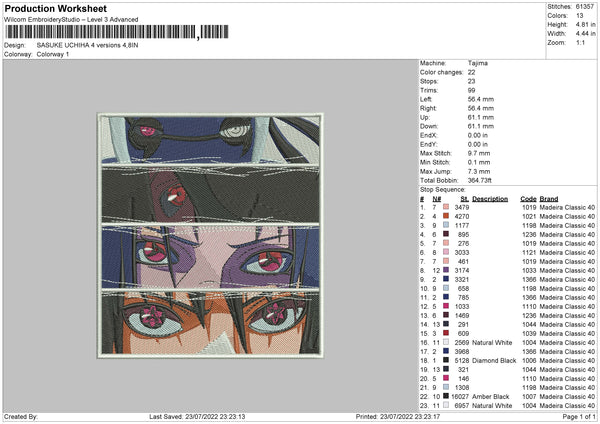The image size is (600, 424).
Task: Click the Production Worksheet title
Action: coord(56,8)
